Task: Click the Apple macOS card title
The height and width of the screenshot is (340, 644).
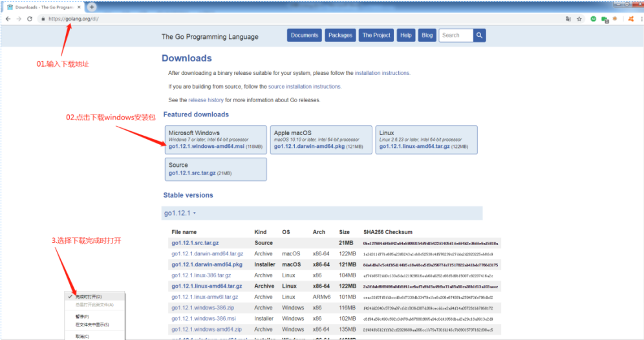Action: 292,133
